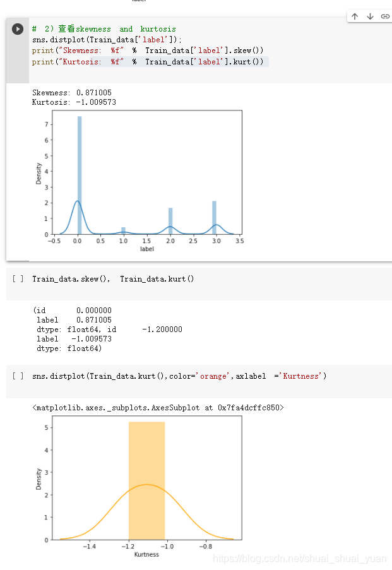Screen dimensions: 392x570
Task: Select the '-1.200000' id kurtosis value
Action: click(x=162, y=330)
